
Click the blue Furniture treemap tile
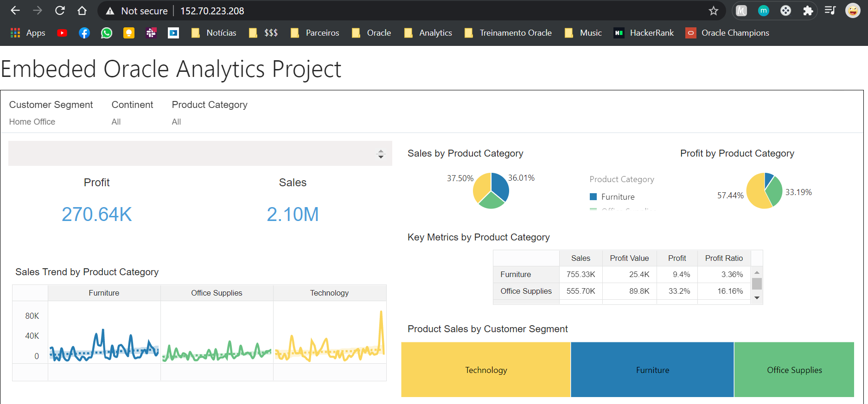tap(652, 370)
